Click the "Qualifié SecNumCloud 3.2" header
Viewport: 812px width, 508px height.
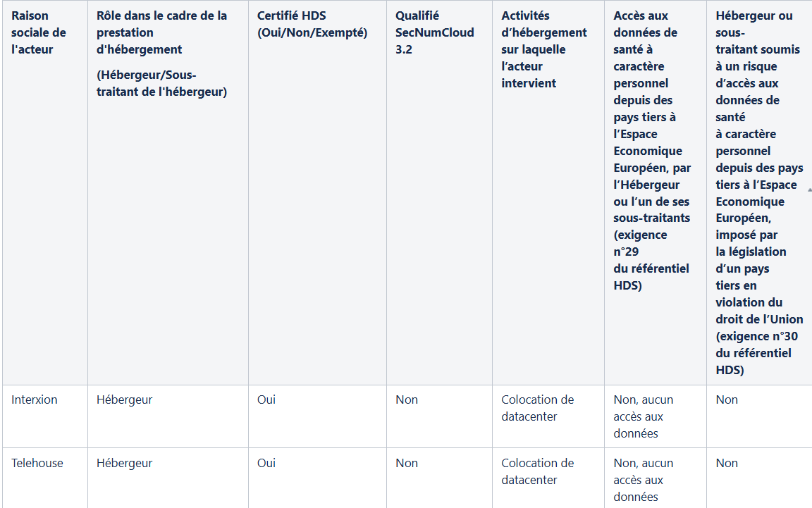pyautogui.click(x=434, y=32)
